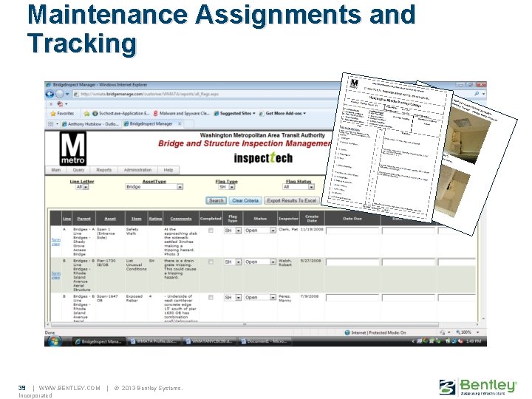Open the Flag Type dropdown in Perez, Manny row
532x399 pixels.
(233, 298)
